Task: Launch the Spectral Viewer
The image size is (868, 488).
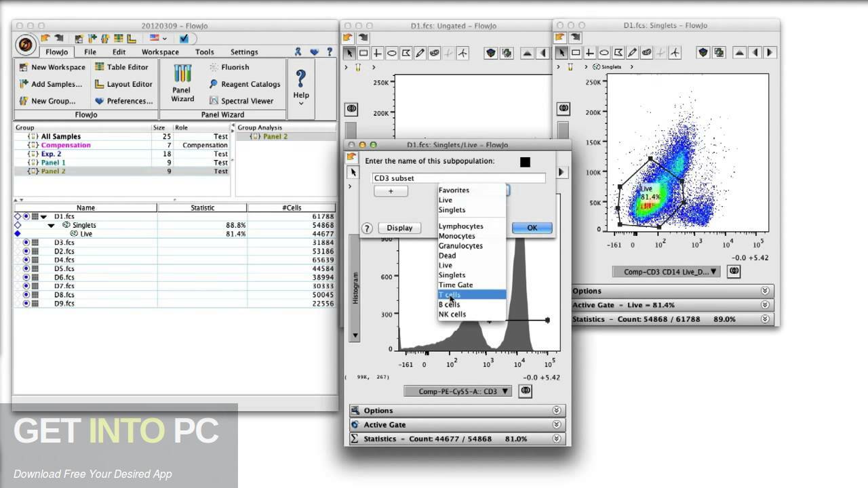Action: (x=241, y=101)
